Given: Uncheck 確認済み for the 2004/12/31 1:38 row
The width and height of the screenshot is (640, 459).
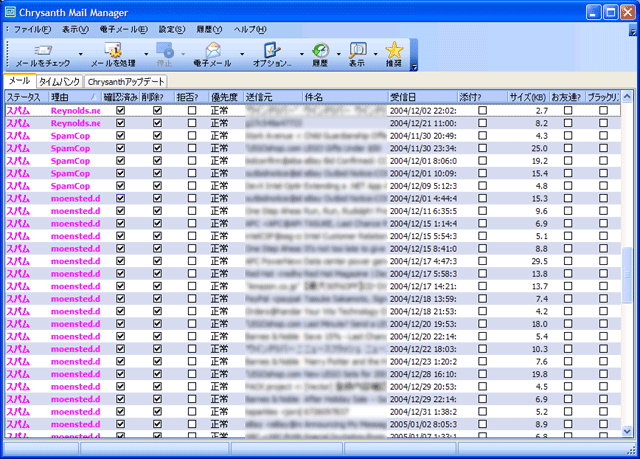Looking at the screenshot, I should pos(120,412).
